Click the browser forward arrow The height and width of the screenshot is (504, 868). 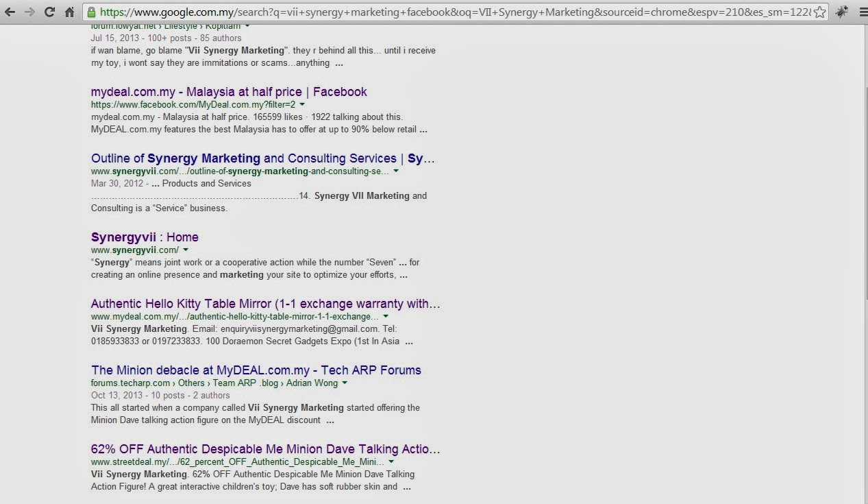[29, 12]
